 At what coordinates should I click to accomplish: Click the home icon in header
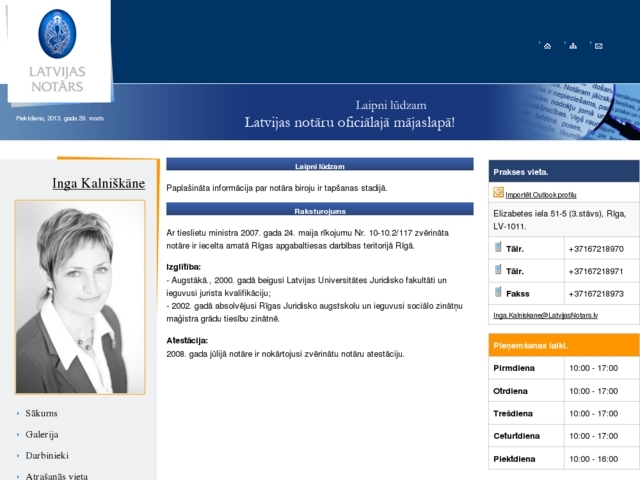547,46
